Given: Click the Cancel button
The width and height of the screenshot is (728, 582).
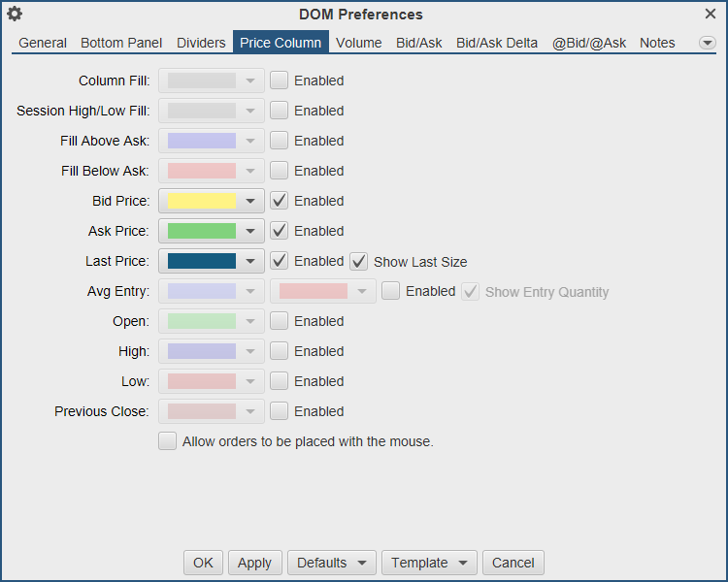Looking at the screenshot, I should (x=513, y=563).
